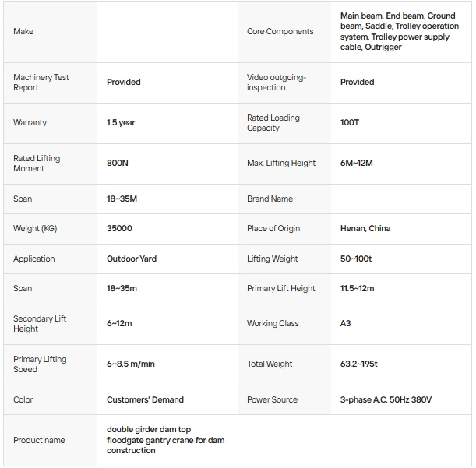The height and width of the screenshot is (468, 476).
Task: Click the "100T" capacity value
Action: point(350,123)
